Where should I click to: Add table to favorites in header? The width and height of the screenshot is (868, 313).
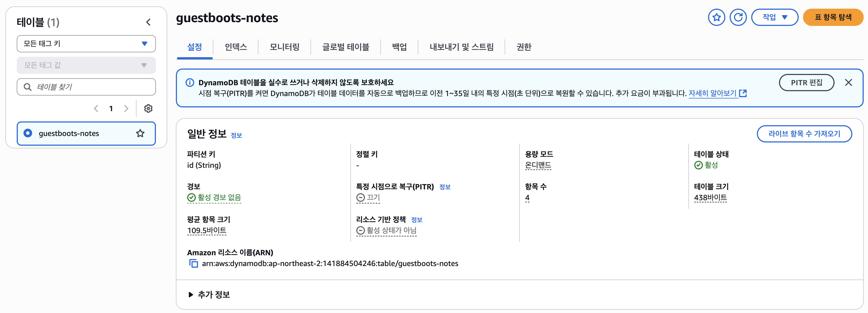coord(716,17)
